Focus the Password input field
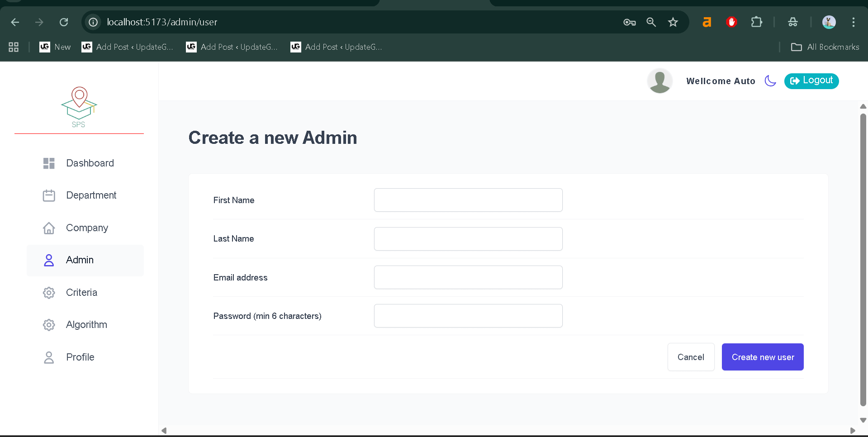The width and height of the screenshot is (868, 437). click(468, 316)
